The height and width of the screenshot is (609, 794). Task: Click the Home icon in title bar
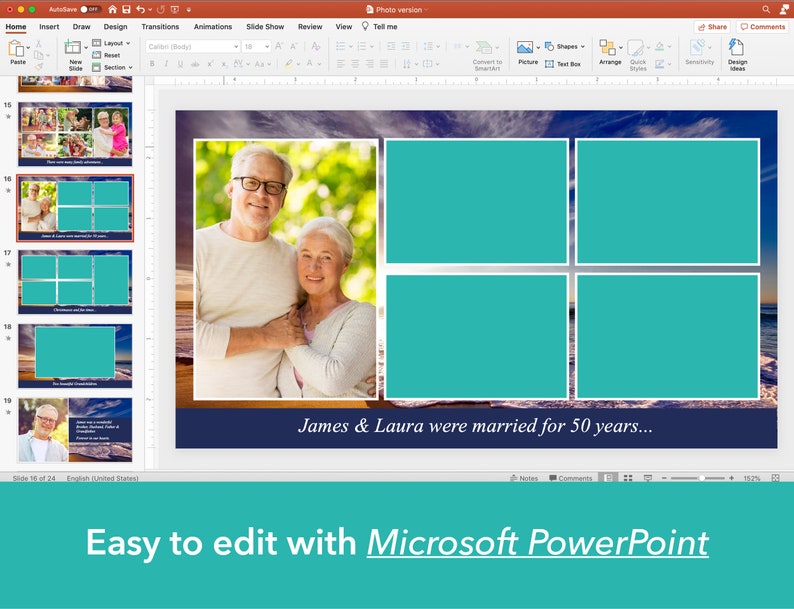coord(112,9)
